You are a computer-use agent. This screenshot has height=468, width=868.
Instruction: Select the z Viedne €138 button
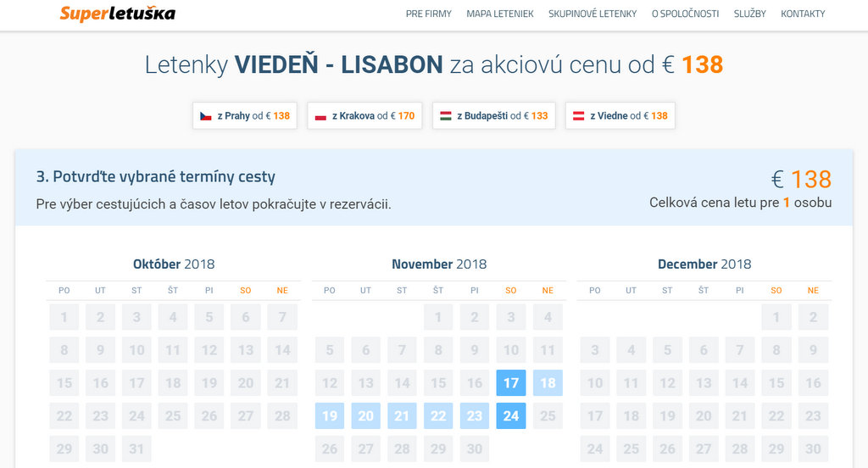point(628,116)
